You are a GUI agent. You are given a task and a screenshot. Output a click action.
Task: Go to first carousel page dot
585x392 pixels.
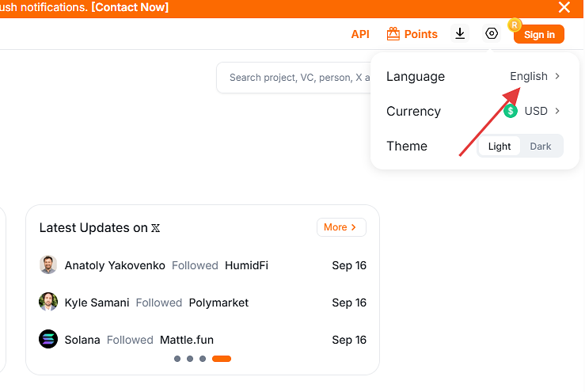click(177, 359)
